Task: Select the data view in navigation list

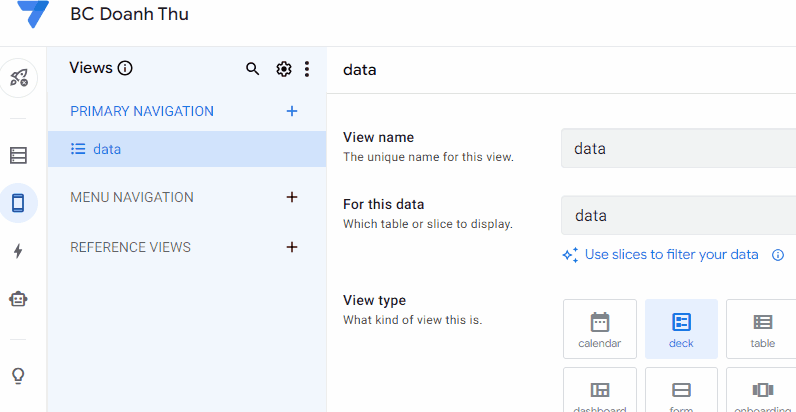Action: click(x=187, y=149)
